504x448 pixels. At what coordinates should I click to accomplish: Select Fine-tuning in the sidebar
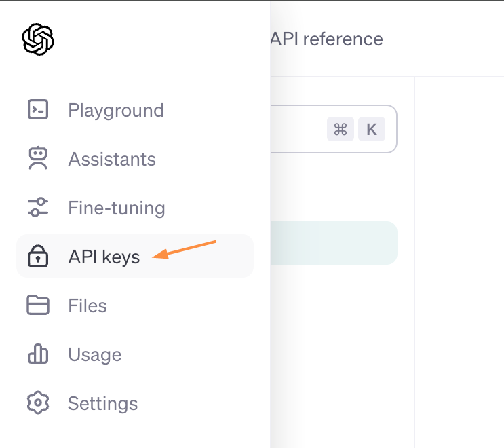pos(117,208)
